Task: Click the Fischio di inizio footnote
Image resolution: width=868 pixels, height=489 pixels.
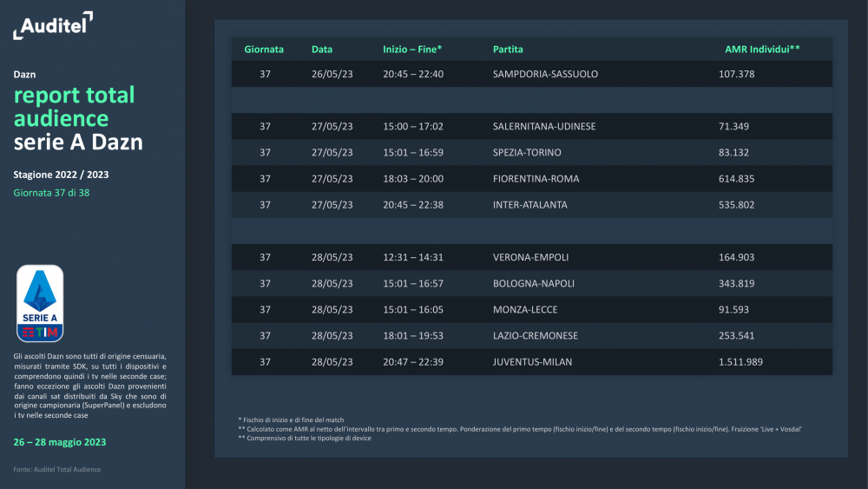Action: pyautogui.click(x=291, y=420)
